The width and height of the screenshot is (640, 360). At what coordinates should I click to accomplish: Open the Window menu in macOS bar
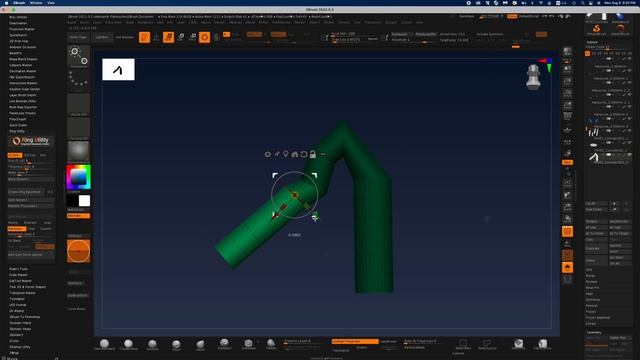[x=36, y=3]
